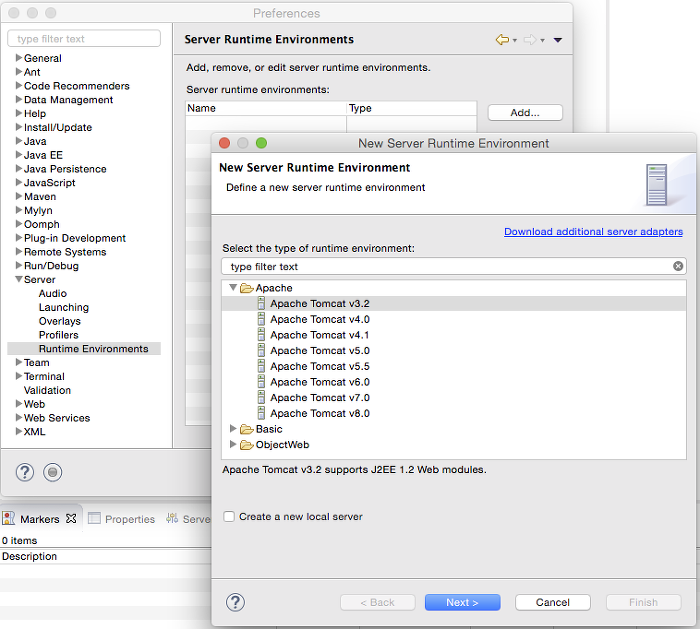Select Audio under Server
Image resolution: width=700 pixels, height=629 pixels.
(x=53, y=293)
